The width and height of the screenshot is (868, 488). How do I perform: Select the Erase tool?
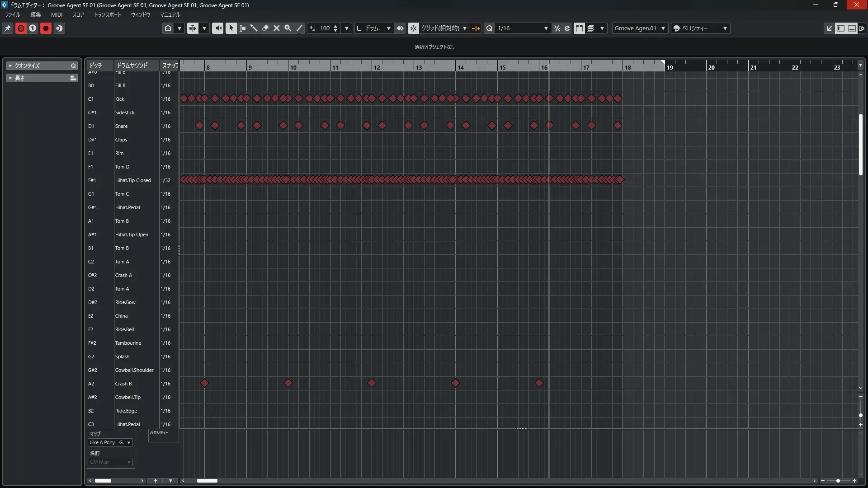coord(265,28)
